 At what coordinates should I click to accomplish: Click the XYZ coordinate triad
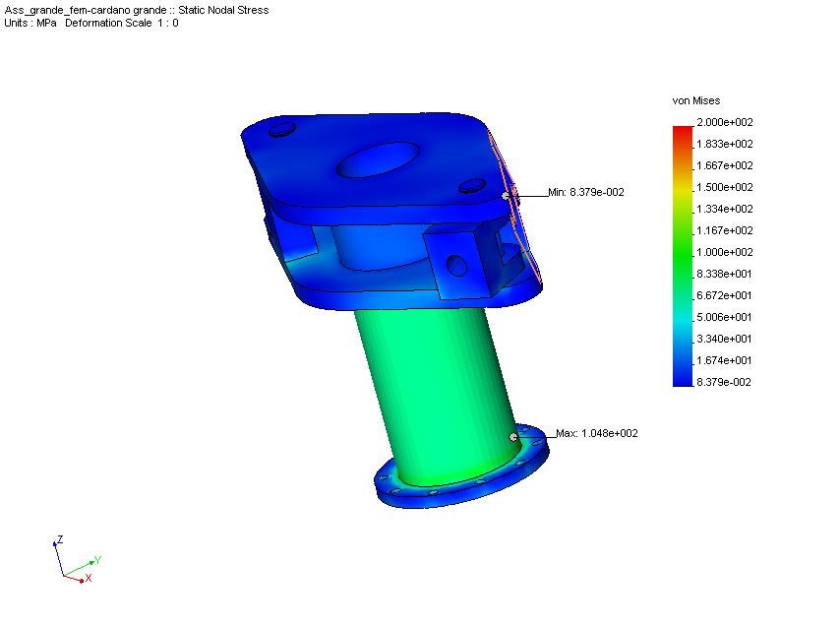[76, 559]
